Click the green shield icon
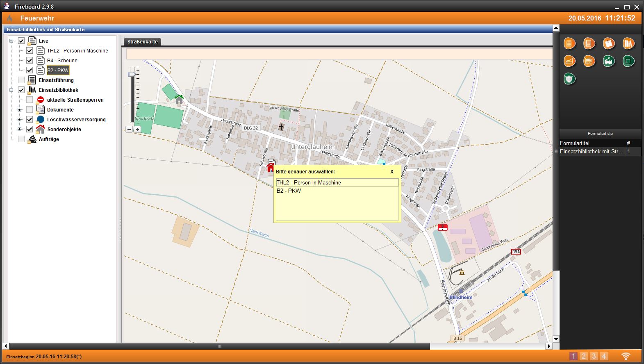The width and height of the screenshot is (644, 364). pos(569,79)
